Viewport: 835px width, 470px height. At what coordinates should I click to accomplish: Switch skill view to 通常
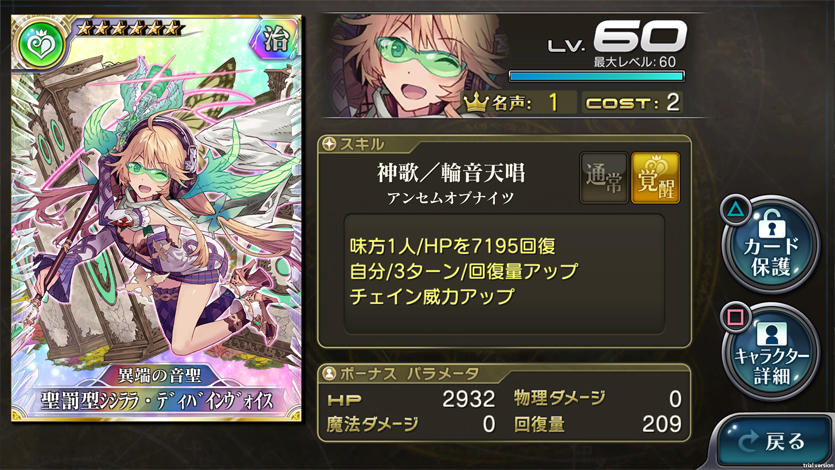(x=604, y=178)
